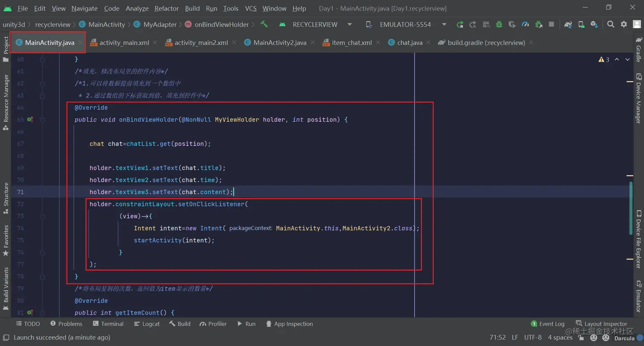Open the Emulator side panel
Screen dimensions: 644x346
tap(638, 297)
